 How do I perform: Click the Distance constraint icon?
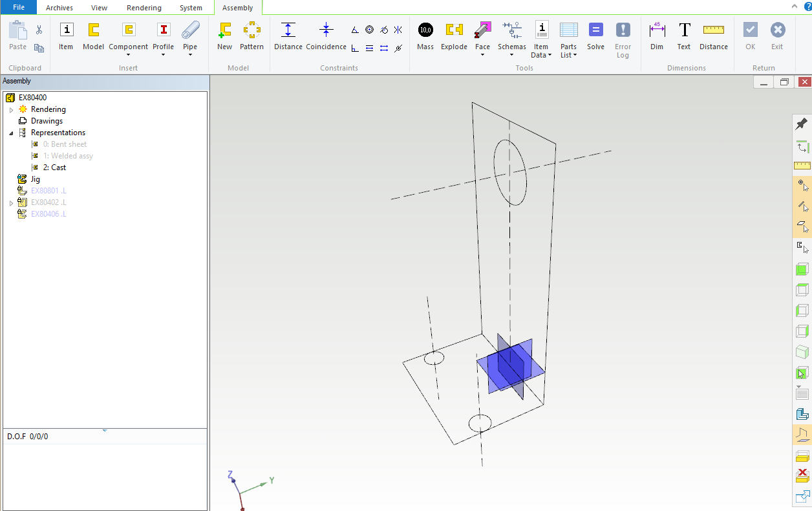click(288, 30)
